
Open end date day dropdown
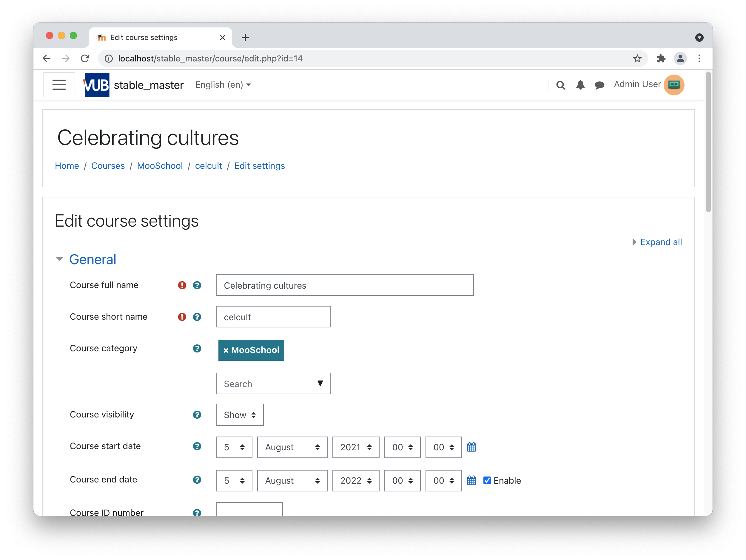[234, 480]
